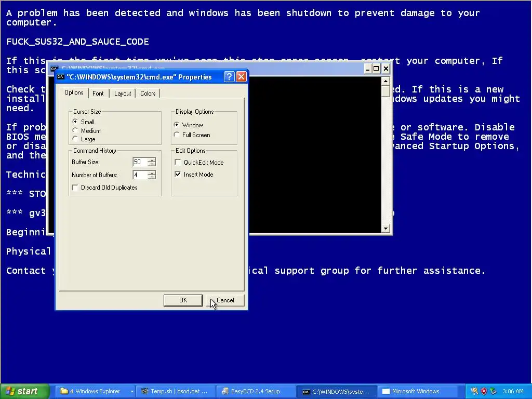Maximize the cmd.exe console window

click(376, 69)
